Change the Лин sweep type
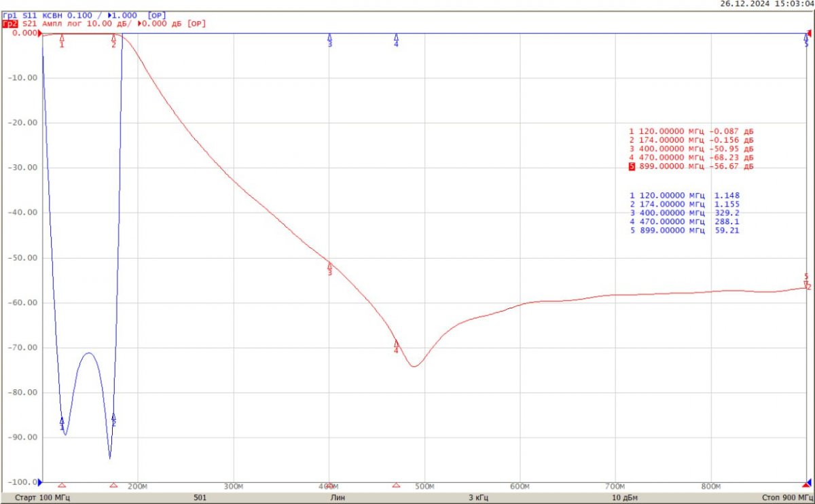Screen dimensions: 815x504 [x=338, y=498]
